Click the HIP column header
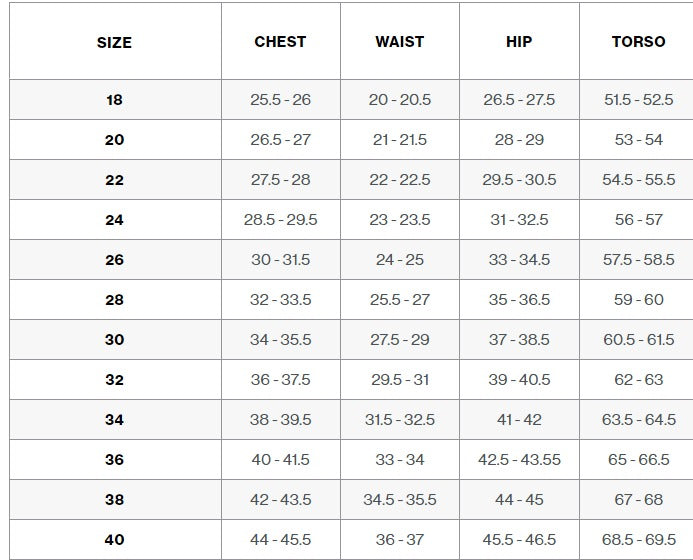The height and width of the screenshot is (560, 693). 519,42
